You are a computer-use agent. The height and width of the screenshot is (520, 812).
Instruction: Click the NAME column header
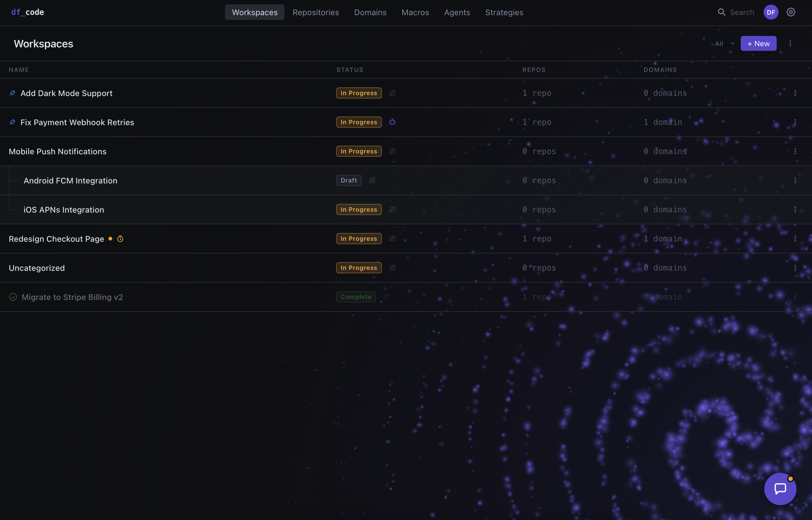click(x=19, y=70)
